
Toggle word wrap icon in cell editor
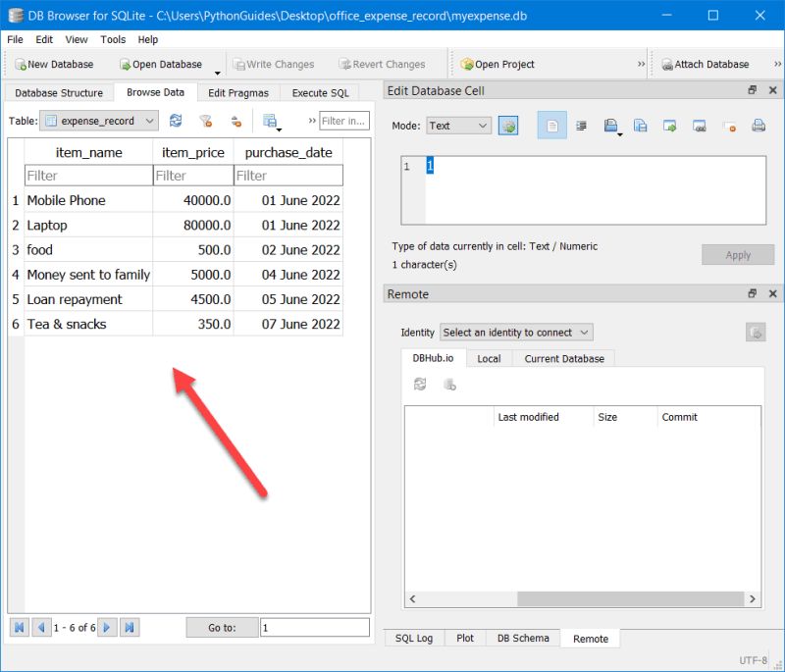coord(581,126)
